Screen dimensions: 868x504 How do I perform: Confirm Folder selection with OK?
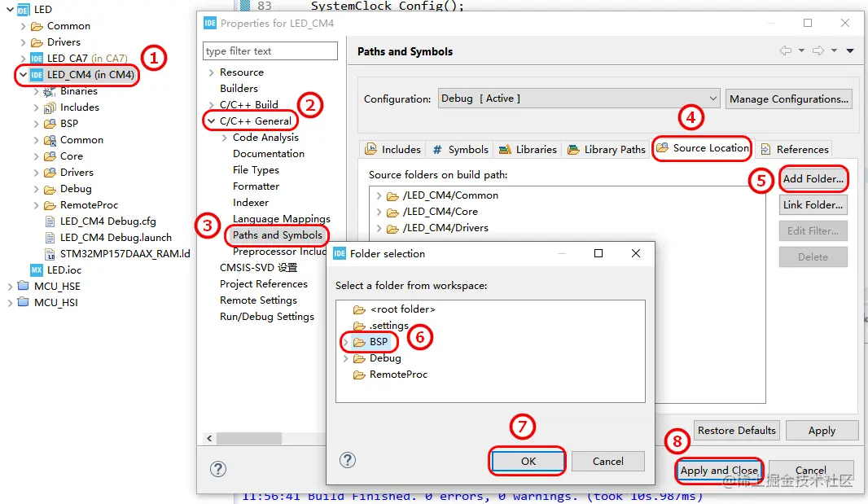pyautogui.click(x=528, y=462)
